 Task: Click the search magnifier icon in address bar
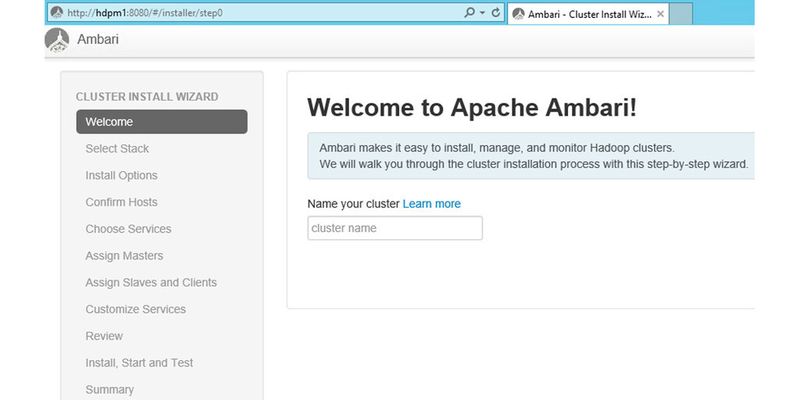tap(469, 13)
